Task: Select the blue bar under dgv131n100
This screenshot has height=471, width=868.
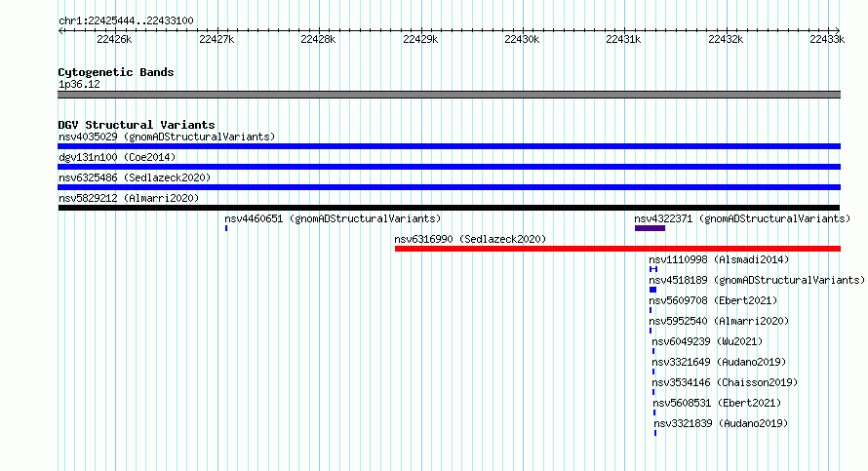Action: click(449, 167)
